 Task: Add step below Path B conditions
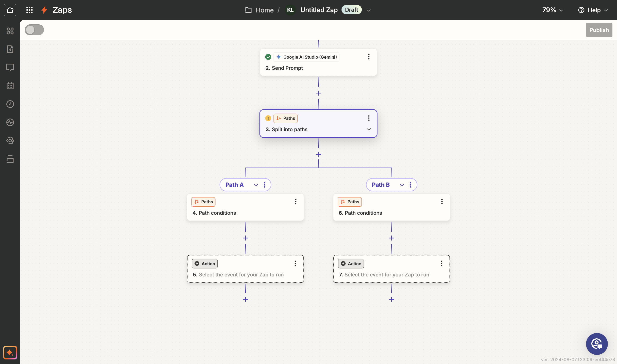tap(392, 238)
